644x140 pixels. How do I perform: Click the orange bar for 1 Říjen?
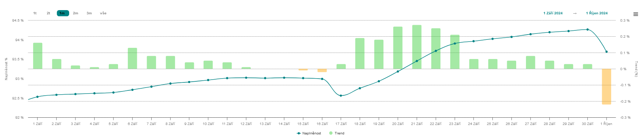tap(606, 87)
